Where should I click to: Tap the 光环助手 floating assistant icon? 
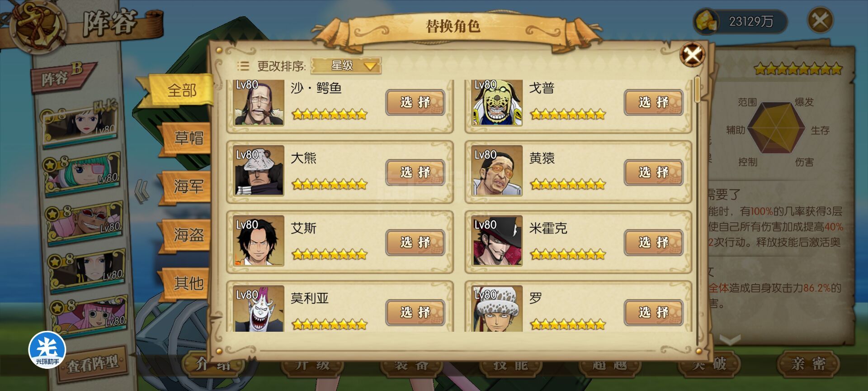47,350
